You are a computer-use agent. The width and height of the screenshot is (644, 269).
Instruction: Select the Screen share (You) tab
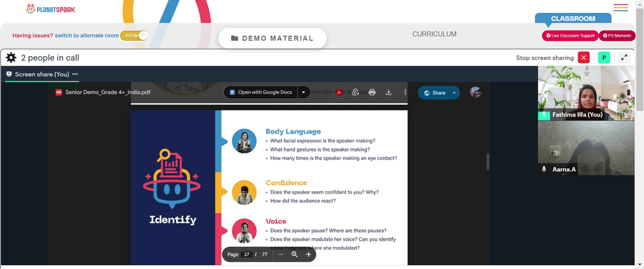click(x=42, y=74)
